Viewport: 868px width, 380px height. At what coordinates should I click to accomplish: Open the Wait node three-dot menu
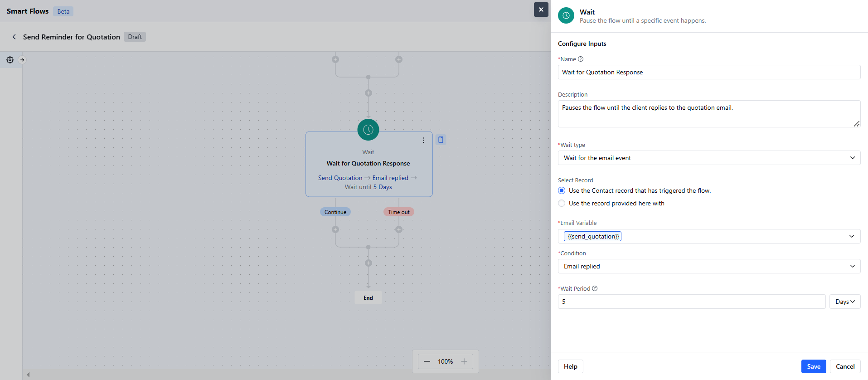423,140
